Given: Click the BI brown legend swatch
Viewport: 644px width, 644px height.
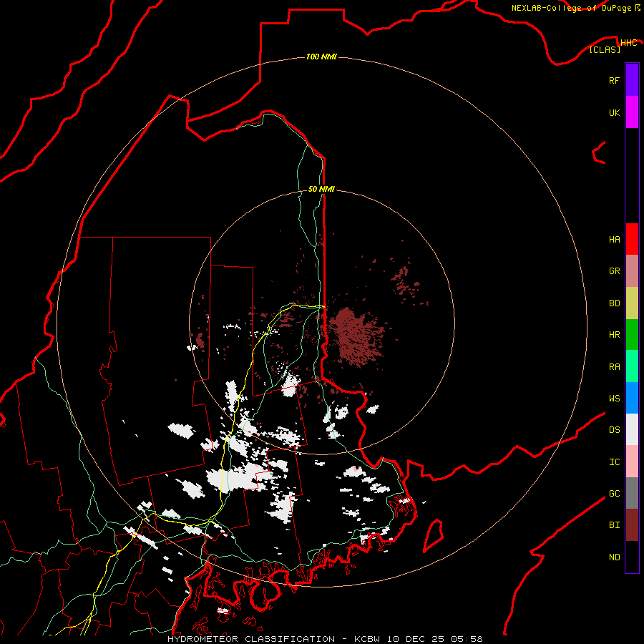Looking at the screenshot, I should [632, 525].
